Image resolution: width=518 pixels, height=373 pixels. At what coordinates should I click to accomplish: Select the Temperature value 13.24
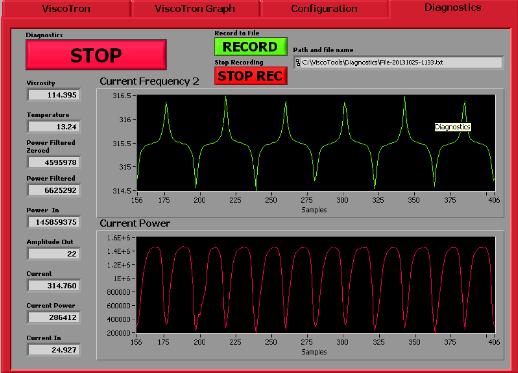54,127
